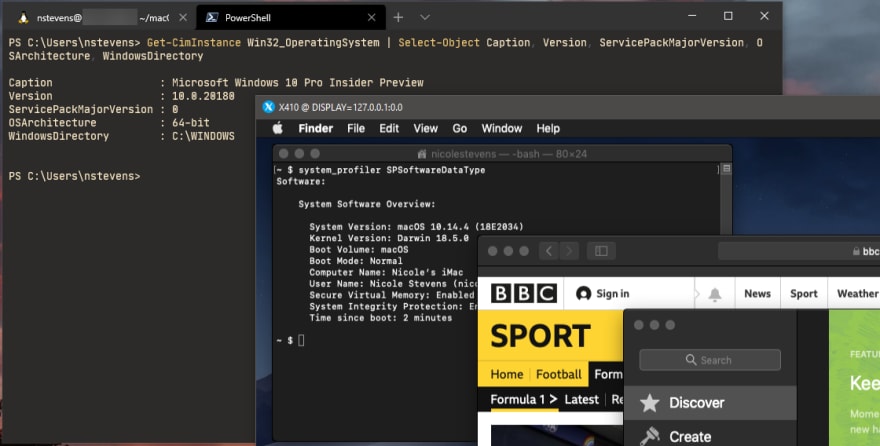Click the BBC Sign in link

point(612,293)
